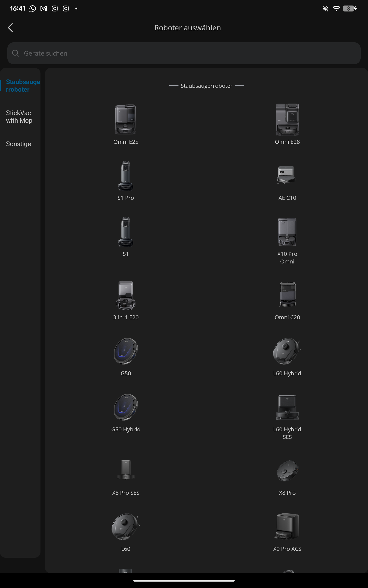Screen dimensions: 368x588
Task: Choose the L60 Hybrid robot image
Action: click(x=287, y=351)
